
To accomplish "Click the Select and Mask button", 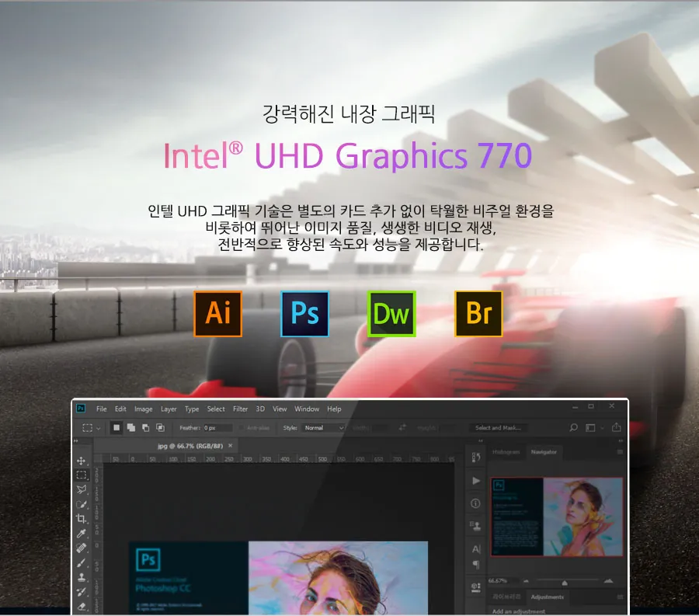I will coord(498,428).
